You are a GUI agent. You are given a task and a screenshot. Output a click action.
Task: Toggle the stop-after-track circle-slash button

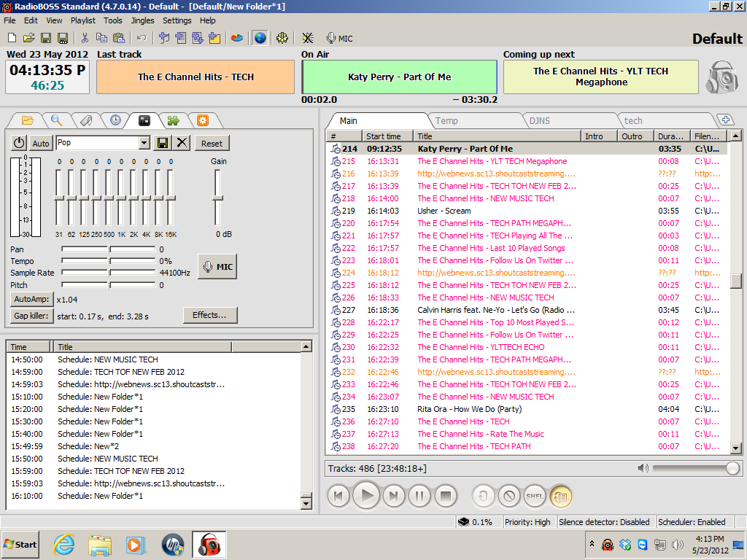coord(508,496)
